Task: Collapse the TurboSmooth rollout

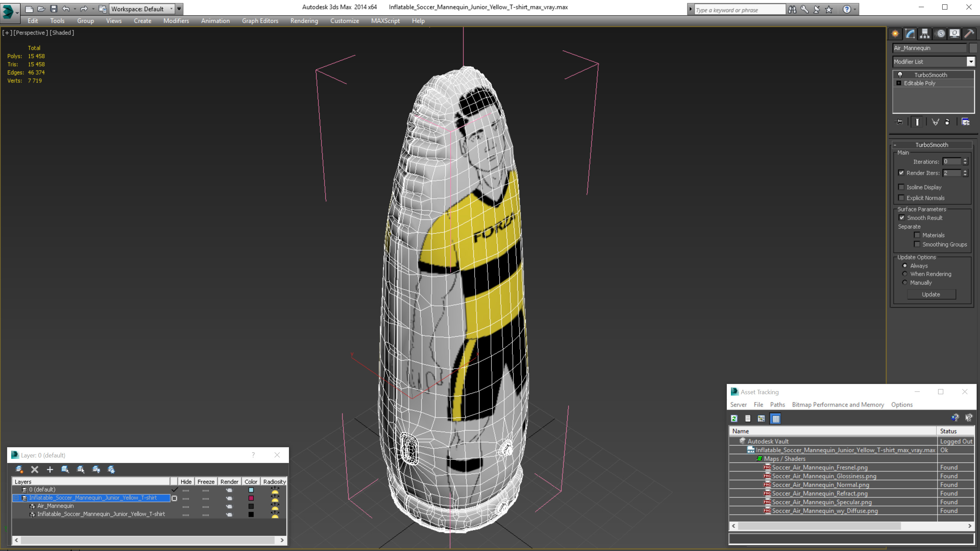Action: click(895, 145)
